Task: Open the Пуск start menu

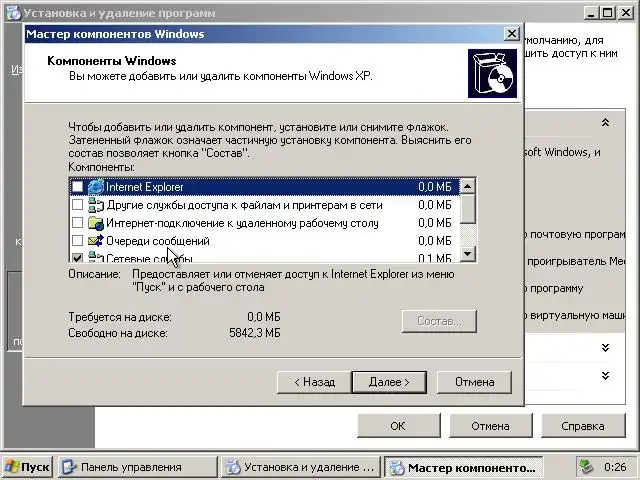Action: pos(27,467)
